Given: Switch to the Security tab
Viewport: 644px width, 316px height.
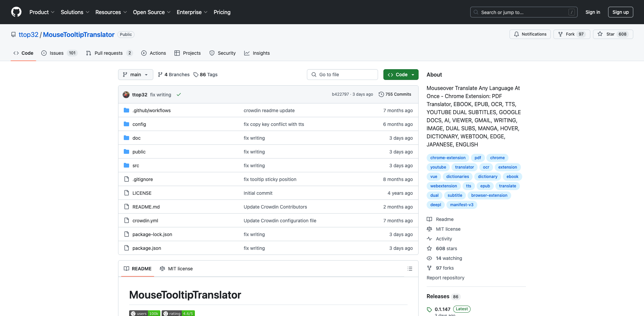Looking at the screenshot, I should [222, 53].
